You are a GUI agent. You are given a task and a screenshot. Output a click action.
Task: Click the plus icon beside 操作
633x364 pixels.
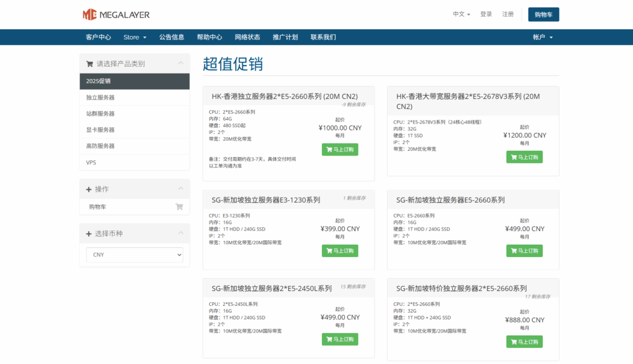point(89,189)
